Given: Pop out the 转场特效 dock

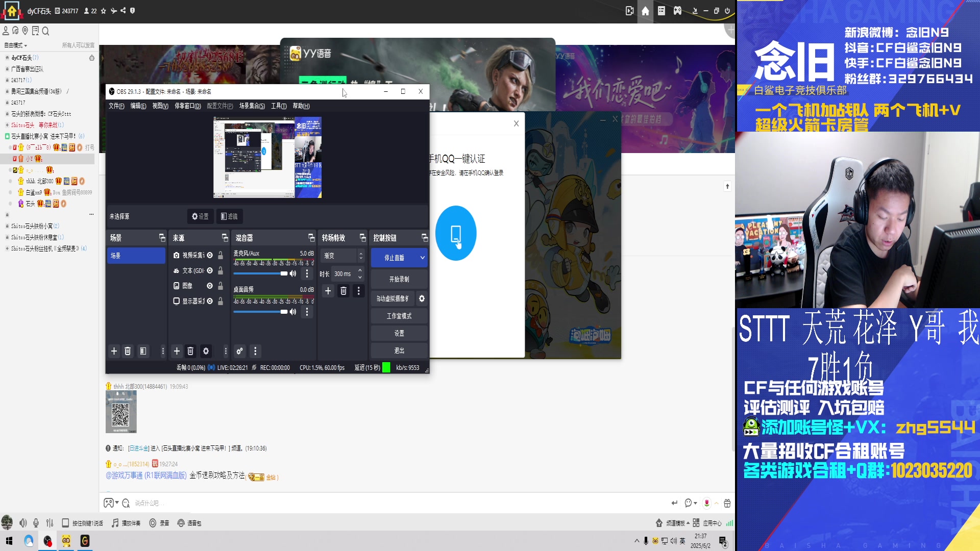Looking at the screenshot, I should 363,238.
